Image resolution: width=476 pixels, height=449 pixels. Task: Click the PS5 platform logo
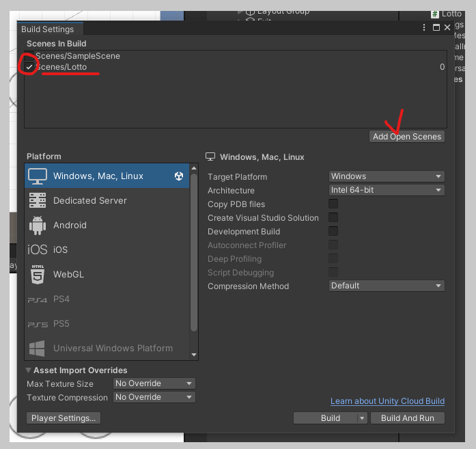click(38, 325)
